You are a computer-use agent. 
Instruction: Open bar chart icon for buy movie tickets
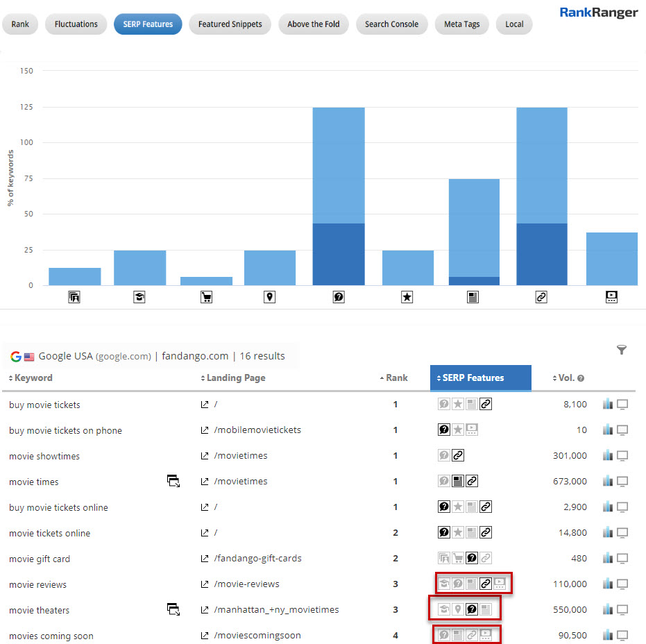click(x=608, y=404)
